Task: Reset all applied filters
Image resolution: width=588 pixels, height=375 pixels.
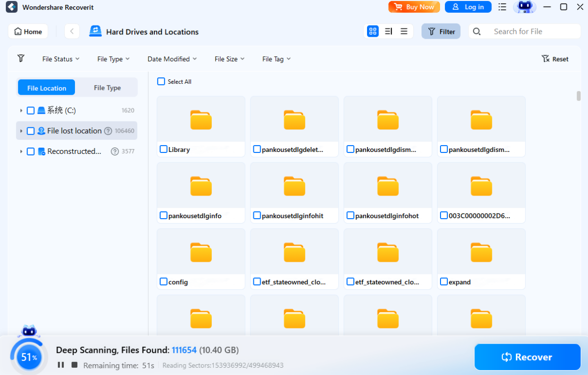Action: click(555, 58)
